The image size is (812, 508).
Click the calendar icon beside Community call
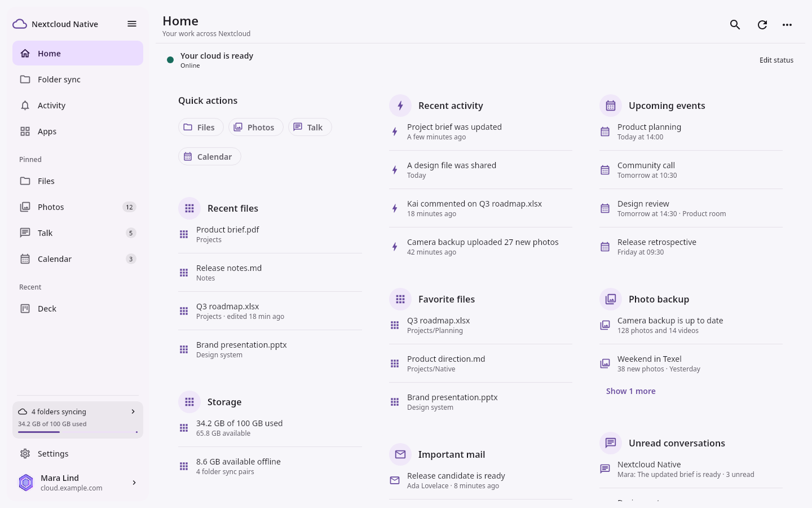click(x=605, y=170)
